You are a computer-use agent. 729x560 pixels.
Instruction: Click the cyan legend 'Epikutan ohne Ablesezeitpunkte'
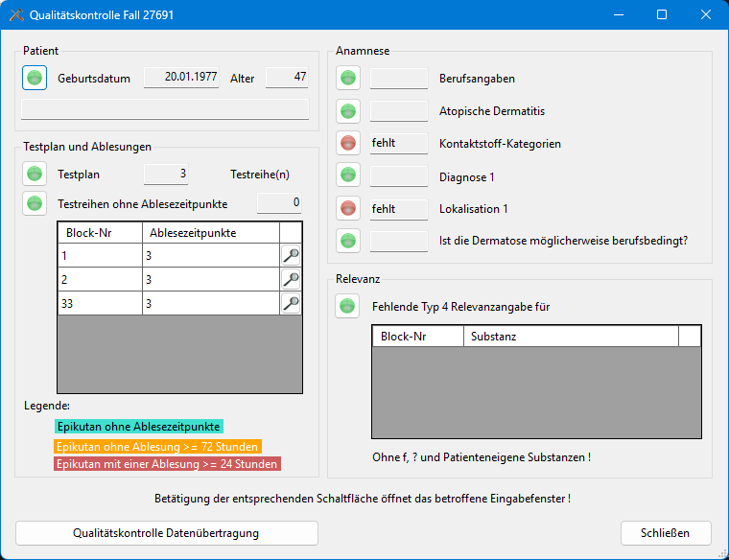pos(138,426)
